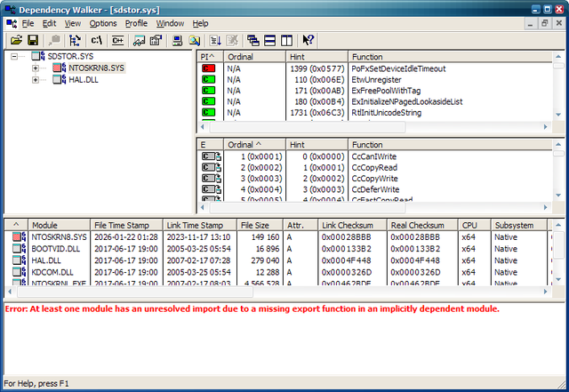Click export icon beside CcCopyRead

212,167
